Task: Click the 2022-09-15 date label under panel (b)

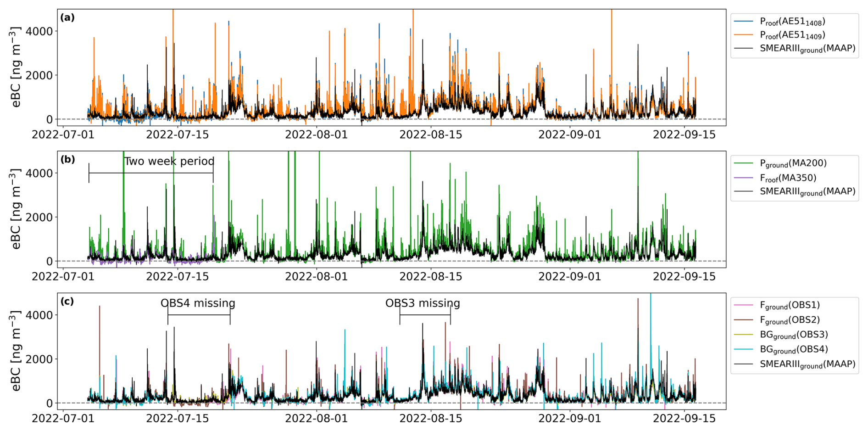Action: pos(684,277)
